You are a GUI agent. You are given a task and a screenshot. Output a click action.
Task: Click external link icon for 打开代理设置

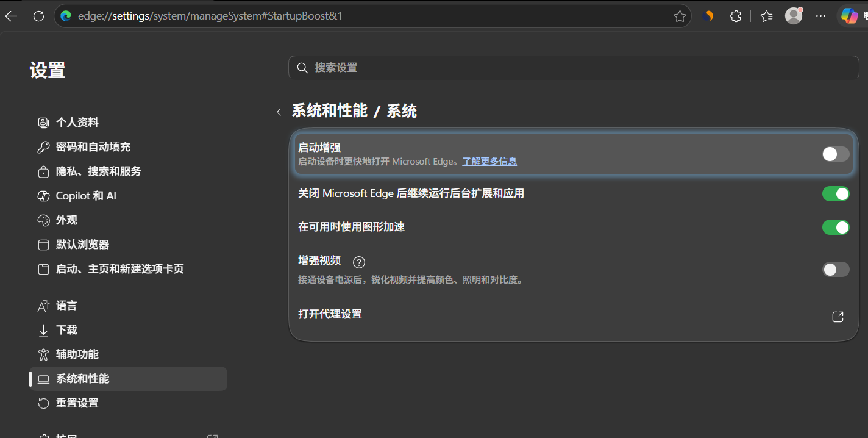(x=838, y=317)
